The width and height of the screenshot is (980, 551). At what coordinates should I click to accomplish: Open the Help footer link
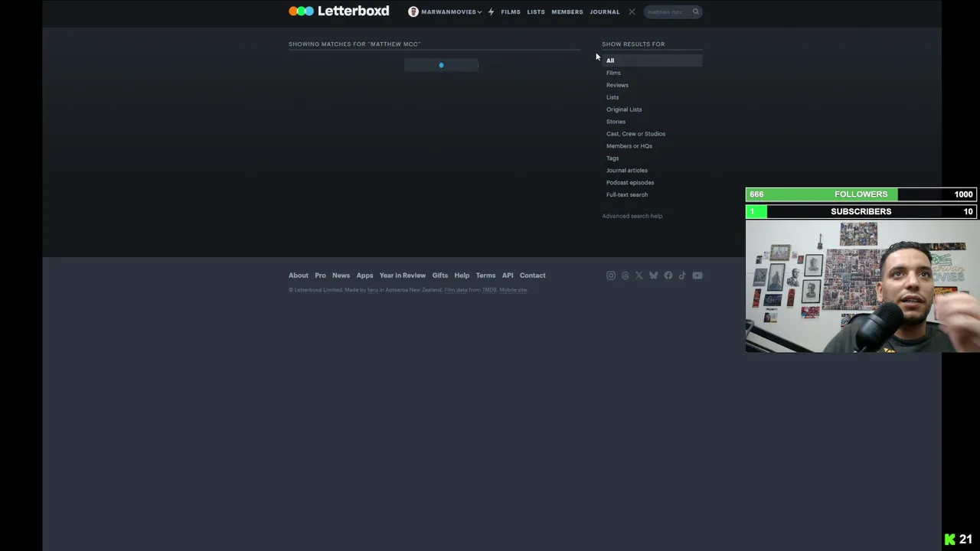[462, 275]
